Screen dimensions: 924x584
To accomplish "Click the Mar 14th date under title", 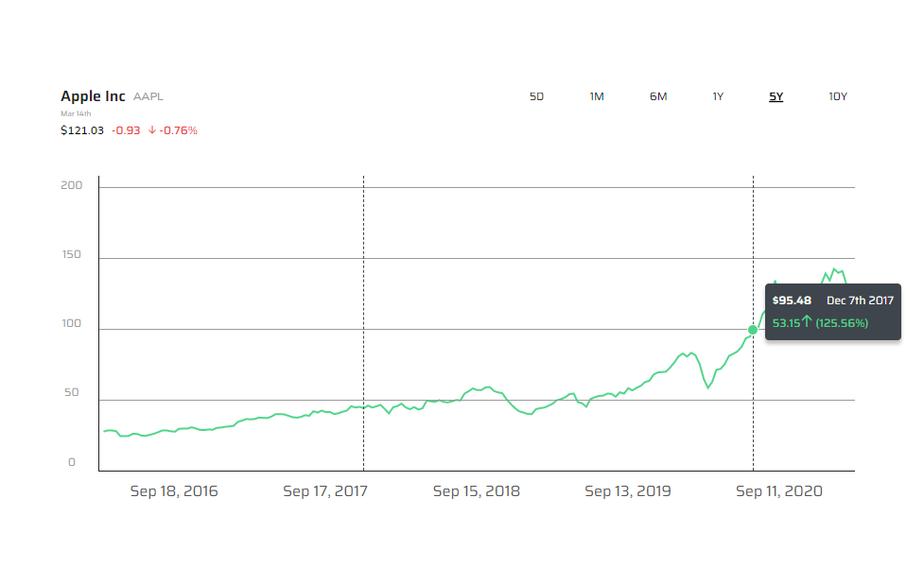I will pyautogui.click(x=77, y=113).
